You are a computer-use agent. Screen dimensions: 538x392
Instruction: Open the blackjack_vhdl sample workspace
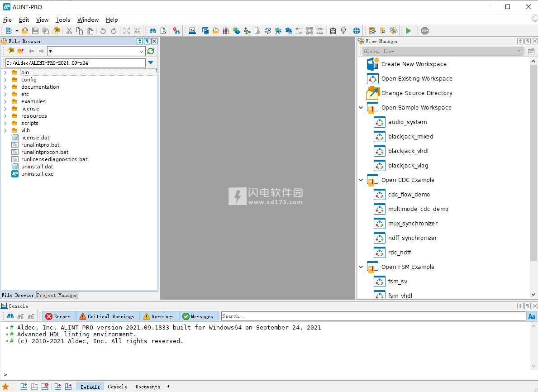408,151
